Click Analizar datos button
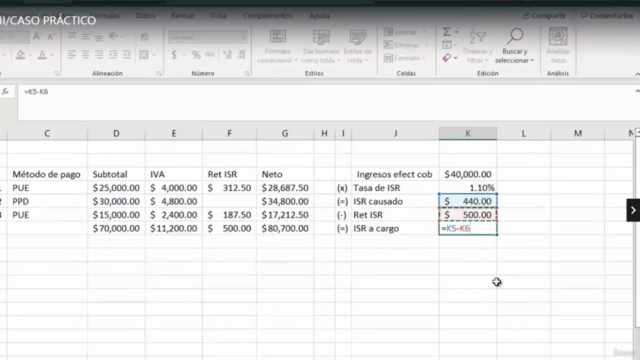This screenshot has height=360, width=640. (x=558, y=46)
